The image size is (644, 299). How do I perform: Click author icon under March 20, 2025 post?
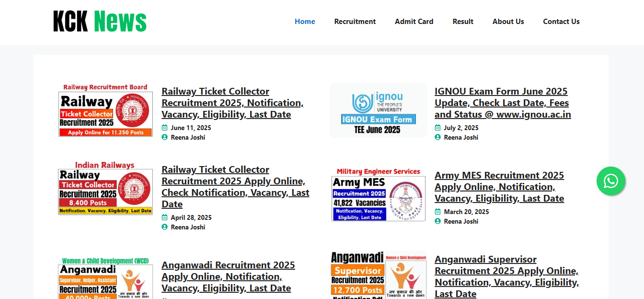click(437, 221)
